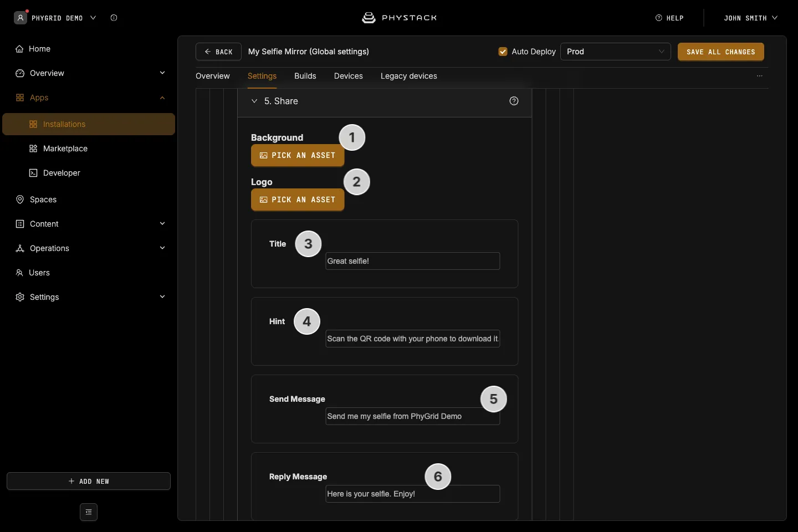Click the Developer terminal icon
798x532 pixels.
click(33, 173)
